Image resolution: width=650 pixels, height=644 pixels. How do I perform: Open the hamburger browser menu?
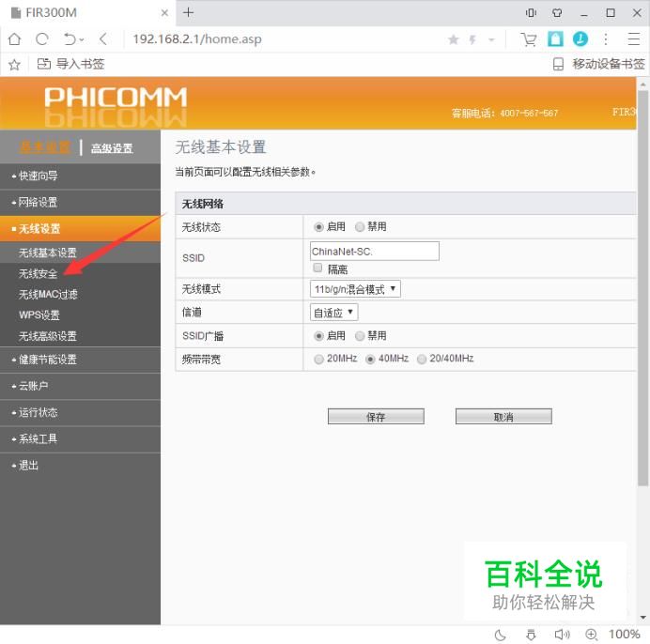pos(634,38)
